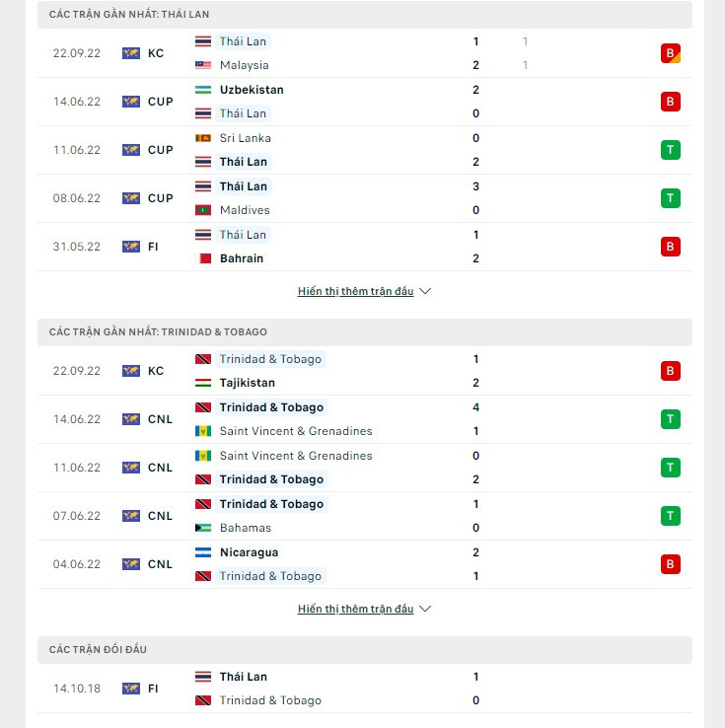The height and width of the screenshot is (728, 725).
Task: Click the green T badge for Sri Lanka match
Action: [671, 150]
